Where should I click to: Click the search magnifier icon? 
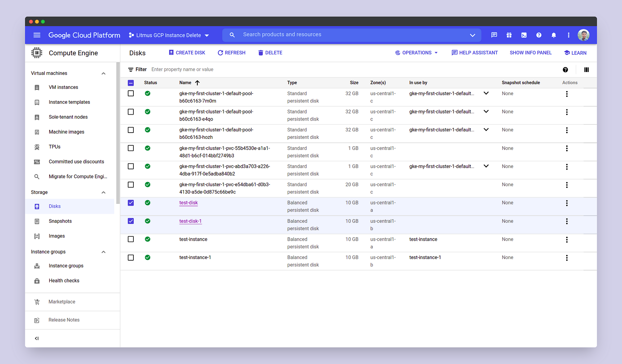[232, 35]
